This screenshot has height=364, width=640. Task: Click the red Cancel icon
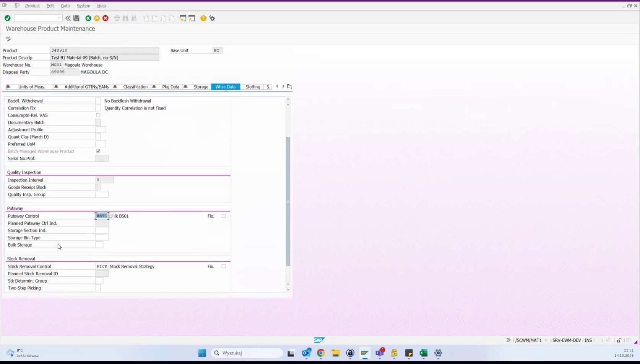point(106,18)
